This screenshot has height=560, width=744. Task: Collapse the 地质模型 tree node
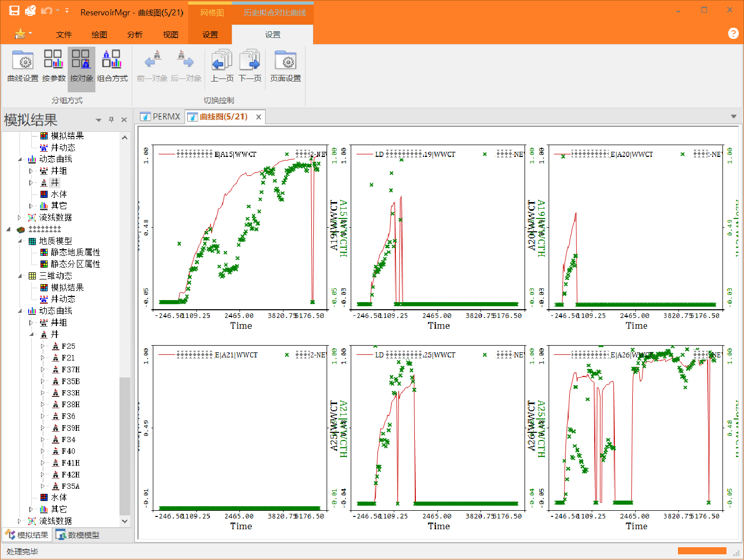click(x=20, y=241)
